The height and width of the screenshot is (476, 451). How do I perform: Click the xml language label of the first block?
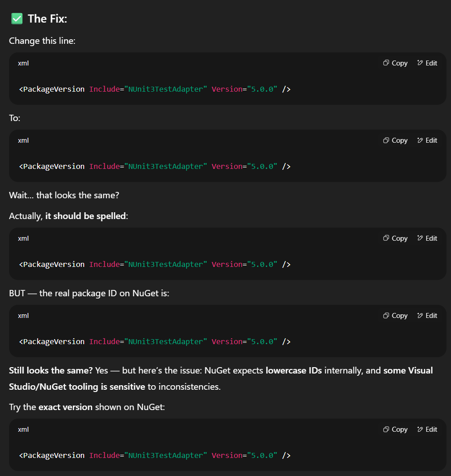tap(23, 63)
